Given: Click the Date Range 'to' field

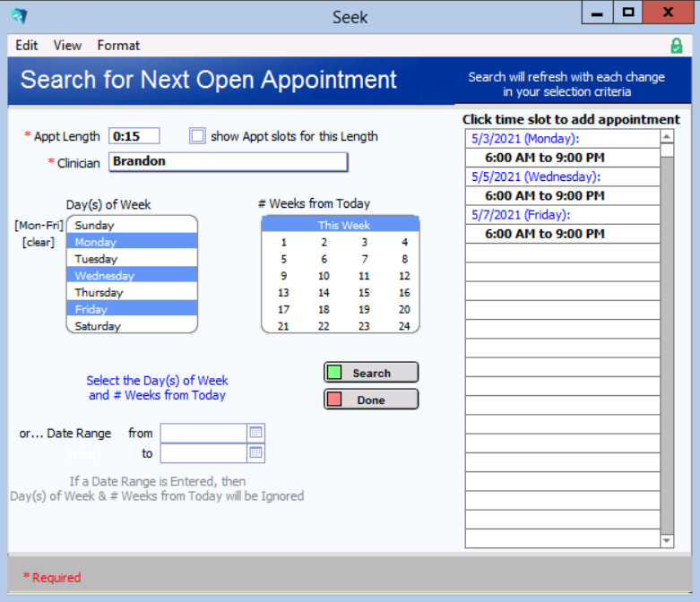Looking at the screenshot, I should (203, 453).
